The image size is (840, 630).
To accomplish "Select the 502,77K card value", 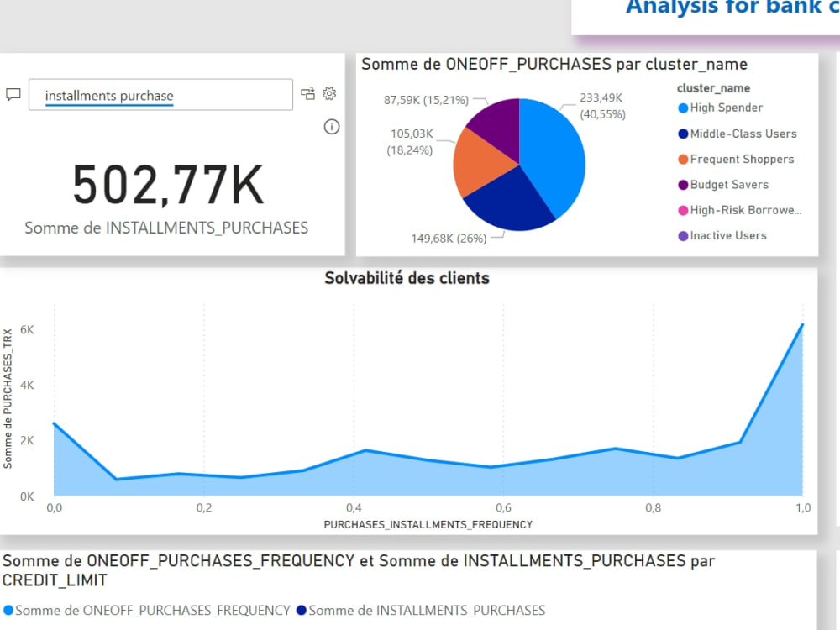I will 168,186.
